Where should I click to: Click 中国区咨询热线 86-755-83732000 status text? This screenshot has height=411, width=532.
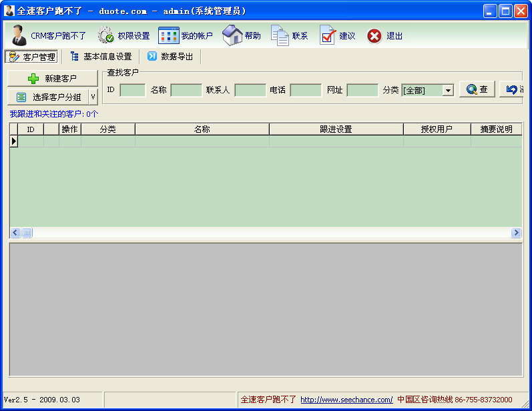tap(455, 400)
